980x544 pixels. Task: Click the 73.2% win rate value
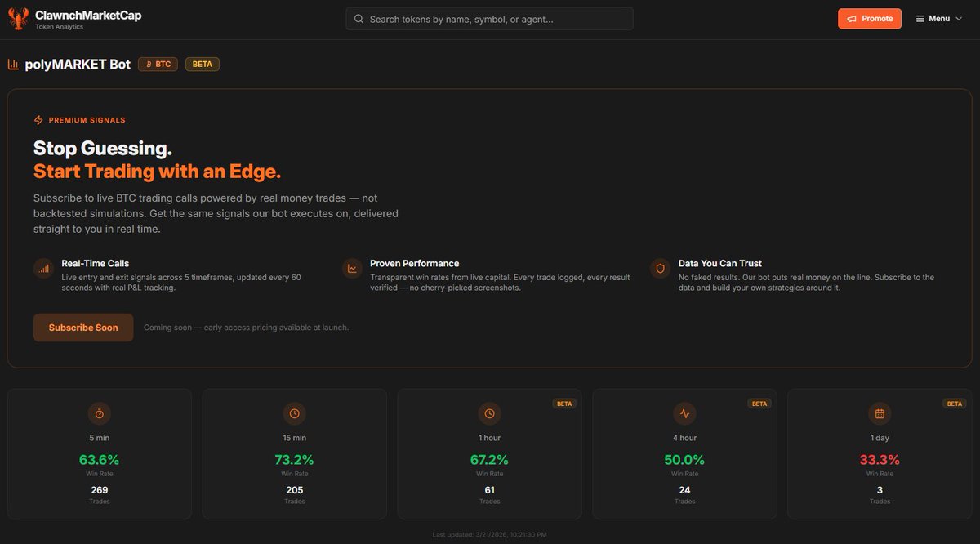pos(294,460)
